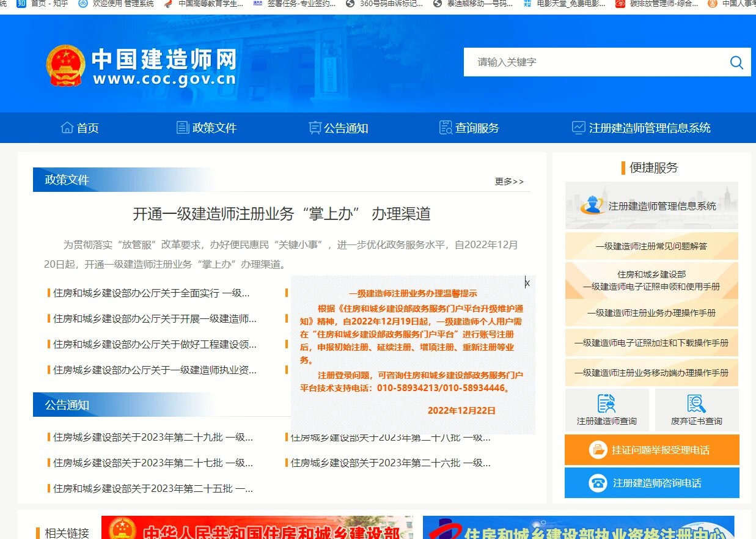
Task: Open 一级建造师注册业务办理操作手册 link
Action: (651, 313)
